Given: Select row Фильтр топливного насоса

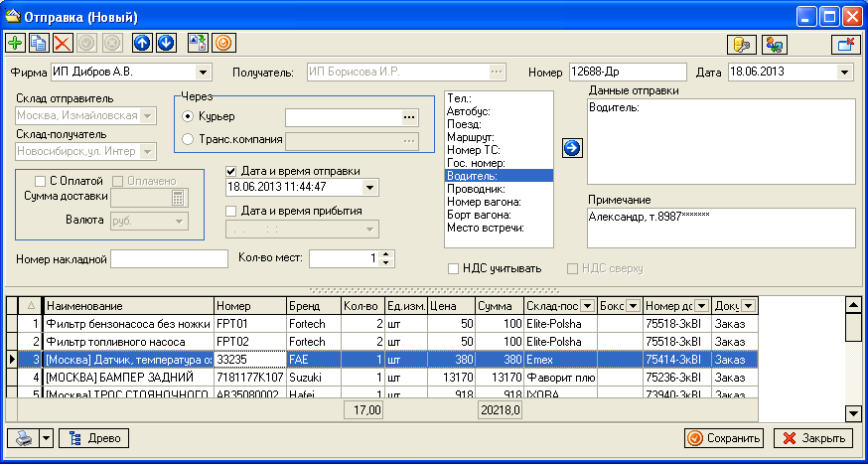Looking at the screenshot, I should (x=387, y=342).
